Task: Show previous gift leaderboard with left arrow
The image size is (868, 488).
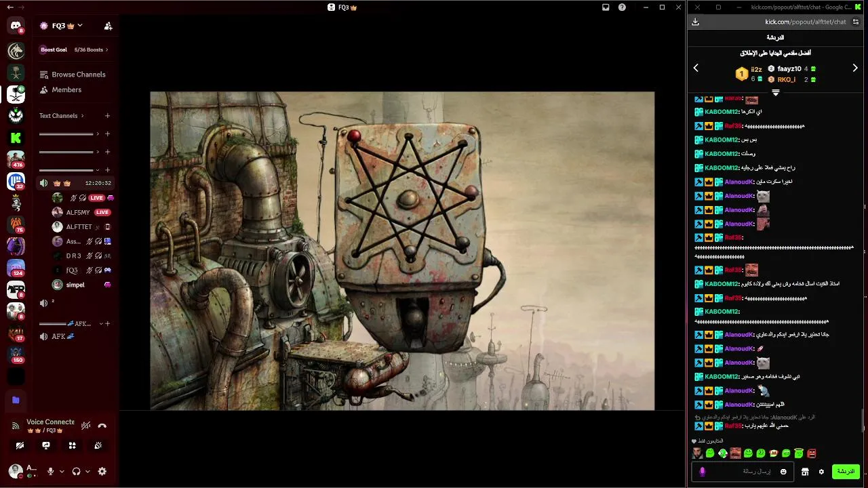Action: pyautogui.click(x=696, y=68)
